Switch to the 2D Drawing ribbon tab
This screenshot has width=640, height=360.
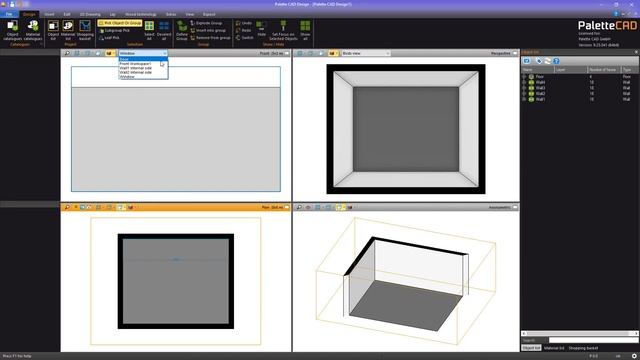(x=90, y=14)
